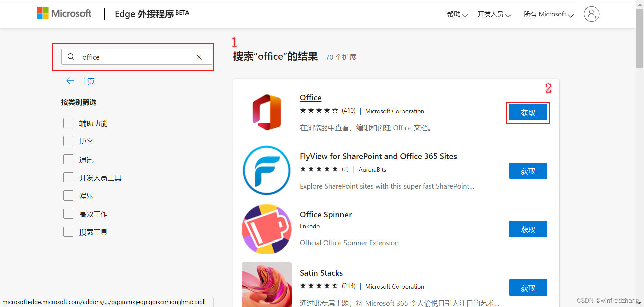The width and height of the screenshot is (644, 307).
Task: Open the user account sign-in icon
Action: 591,14
